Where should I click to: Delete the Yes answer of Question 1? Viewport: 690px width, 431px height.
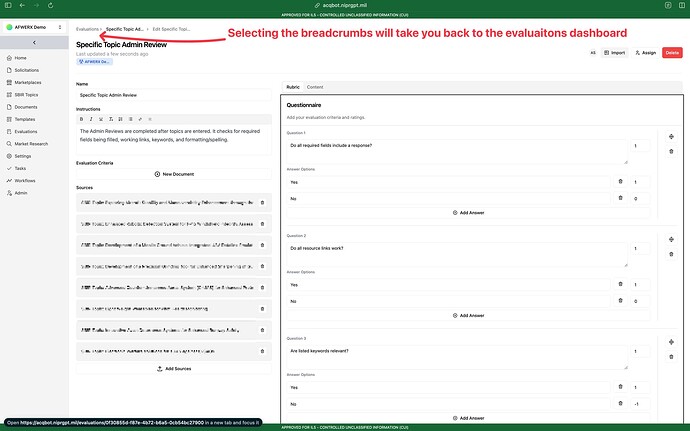point(620,181)
